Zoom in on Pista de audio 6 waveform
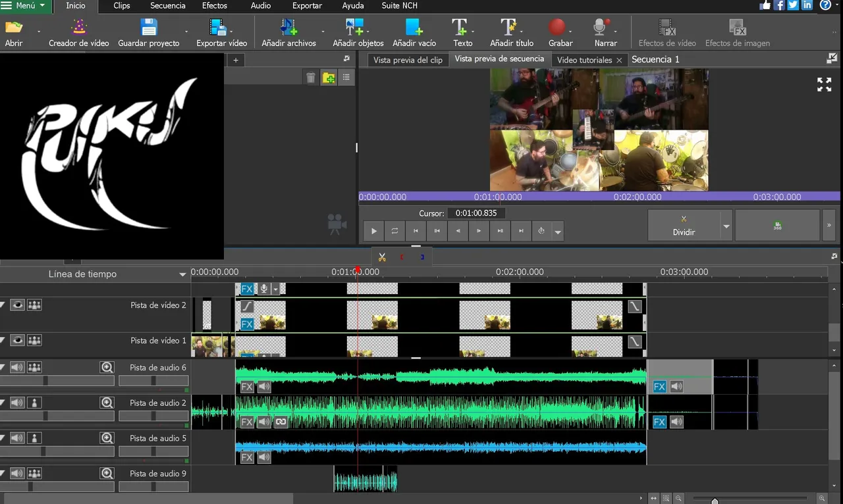The image size is (843, 504). (107, 367)
